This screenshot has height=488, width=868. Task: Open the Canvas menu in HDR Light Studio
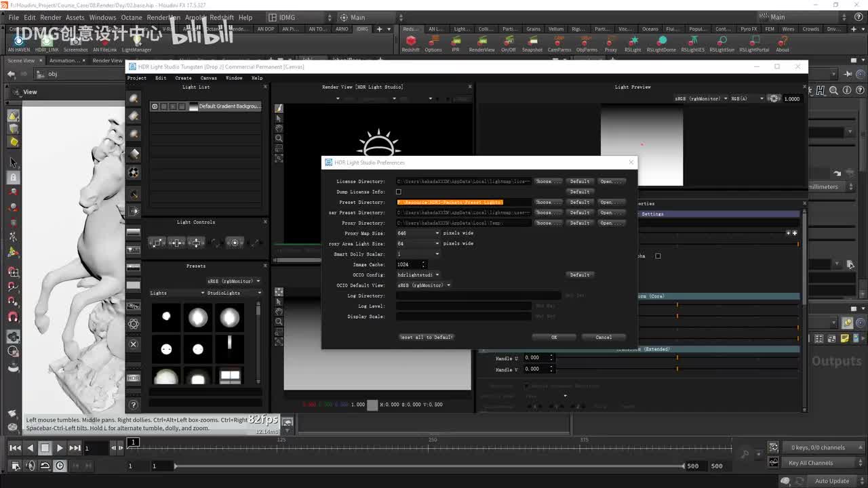(x=209, y=78)
